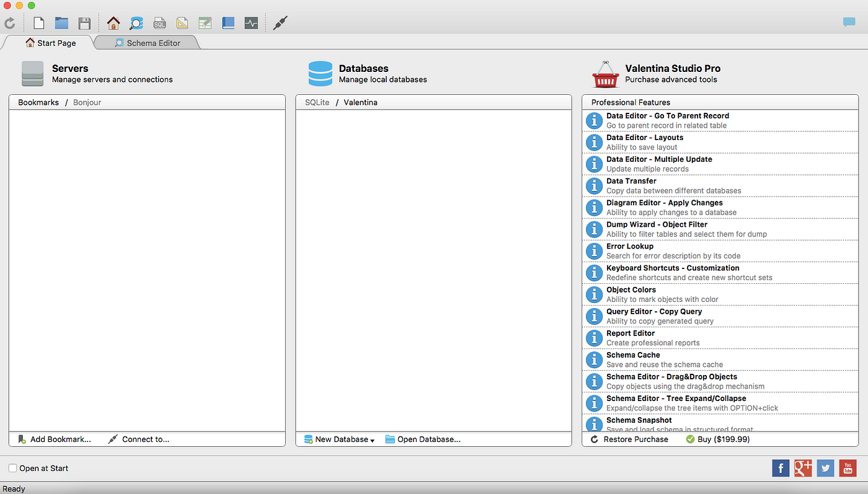The height and width of the screenshot is (494, 868).
Task: Click Add Bookmark...
Action: (x=55, y=439)
